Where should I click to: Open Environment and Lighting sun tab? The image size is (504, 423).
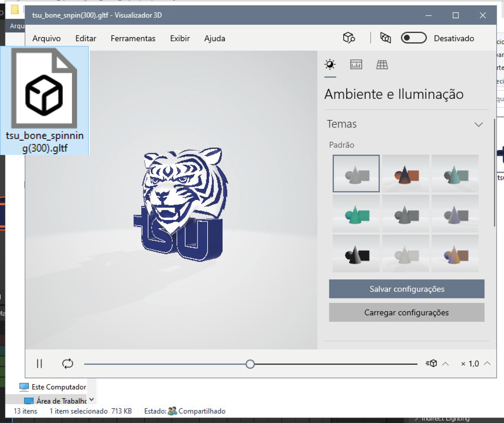(x=330, y=64)
